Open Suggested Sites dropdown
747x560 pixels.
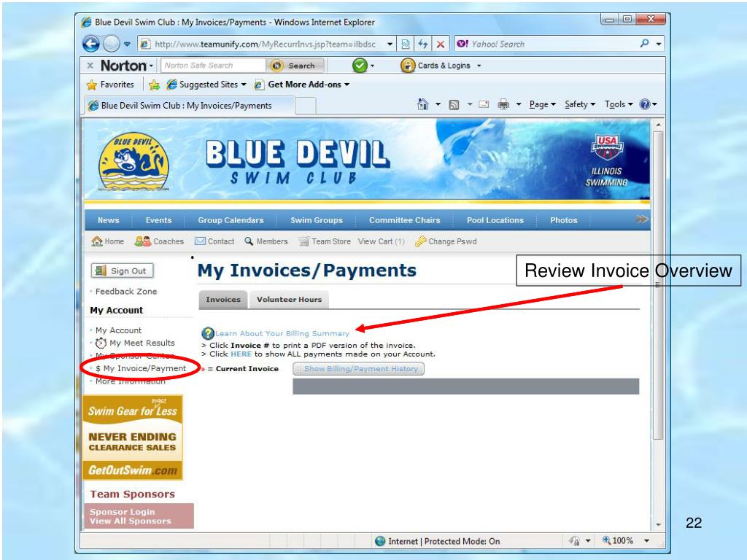point(206,85)
